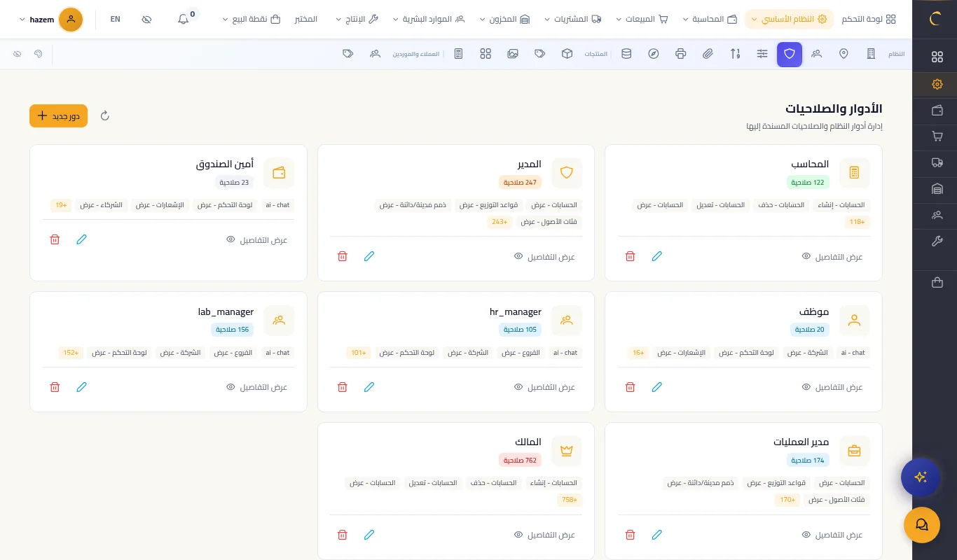Expand the الموارد البشرية menu dropdown
This screenshot has height=560, width=957.
[x=429, y=20]
